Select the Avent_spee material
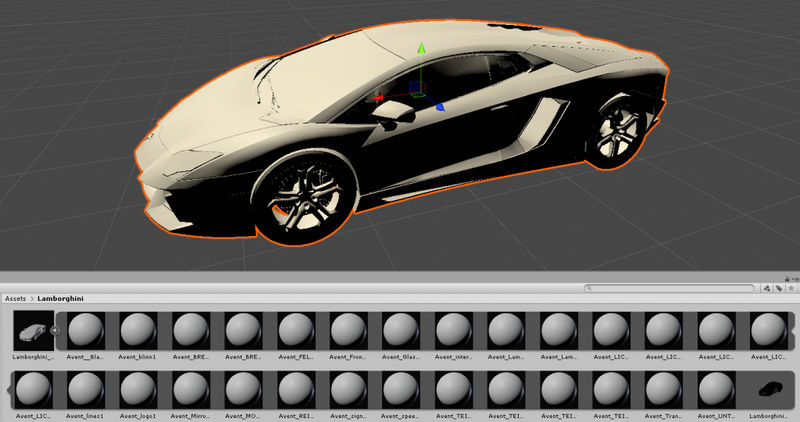This screenshot has width=800, height=422. 402,390
